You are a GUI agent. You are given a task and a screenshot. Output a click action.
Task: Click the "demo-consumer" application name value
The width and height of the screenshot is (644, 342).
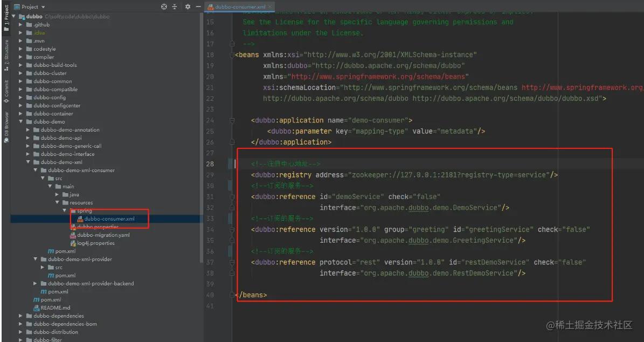pos(378,120)
